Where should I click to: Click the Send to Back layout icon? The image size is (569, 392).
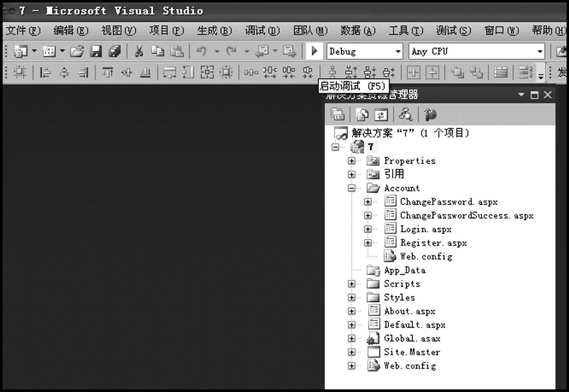[476, 72]
